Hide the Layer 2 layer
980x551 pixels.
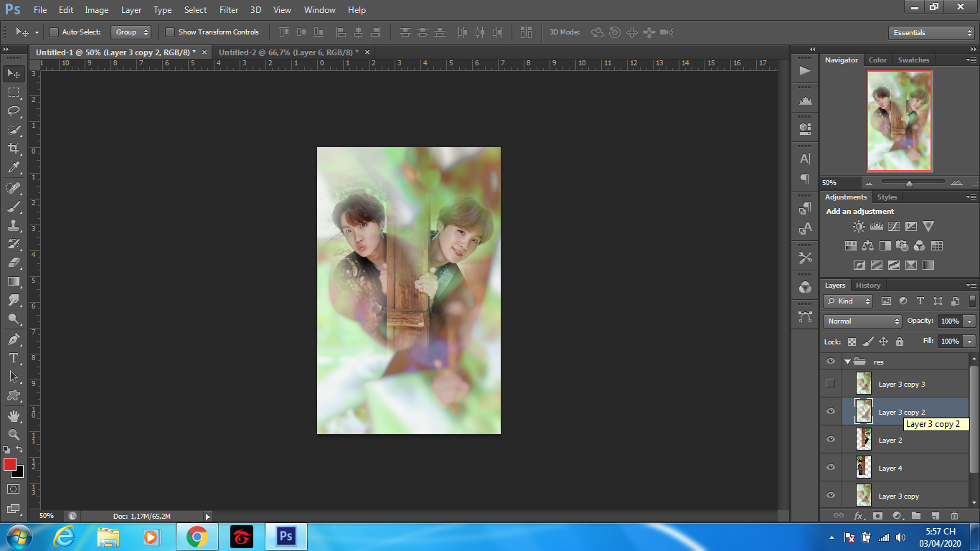click(831, 440)
